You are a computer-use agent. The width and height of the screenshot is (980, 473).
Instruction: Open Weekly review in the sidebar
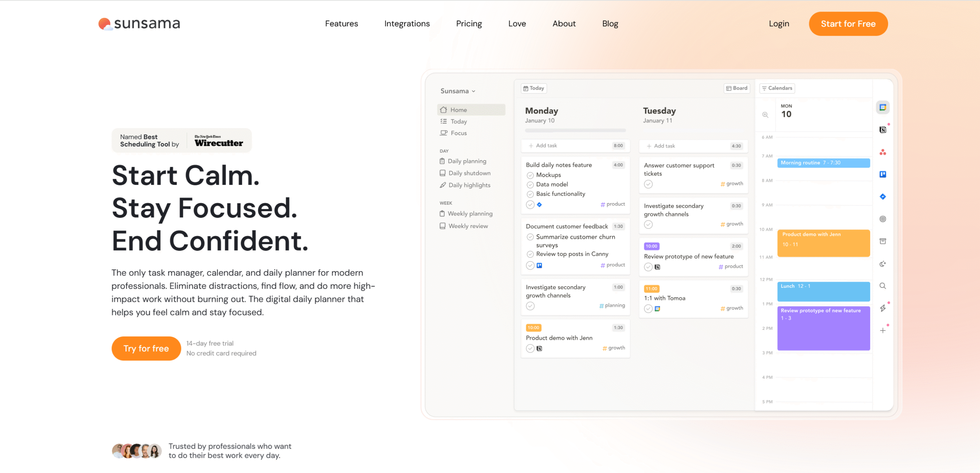[x=464, y=226]
